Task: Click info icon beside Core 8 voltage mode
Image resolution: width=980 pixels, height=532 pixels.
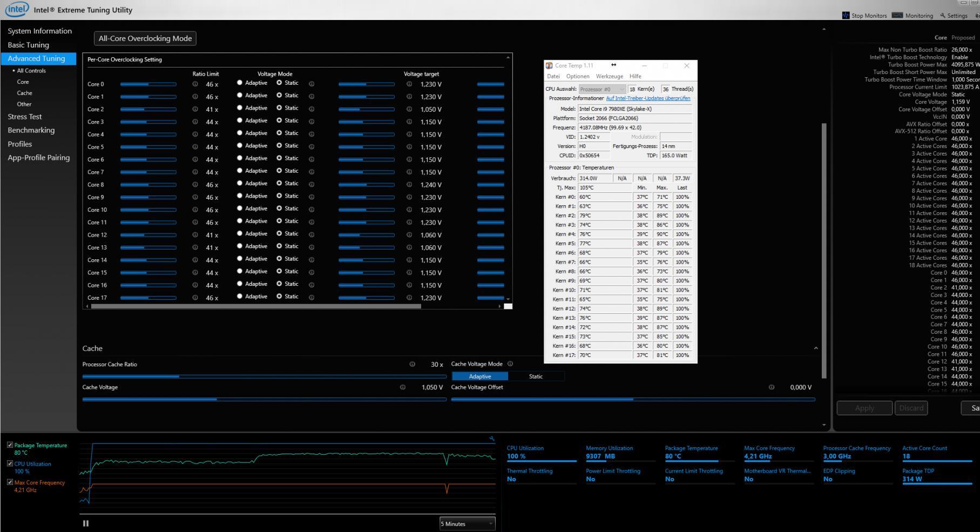Action: pos(312,185)
